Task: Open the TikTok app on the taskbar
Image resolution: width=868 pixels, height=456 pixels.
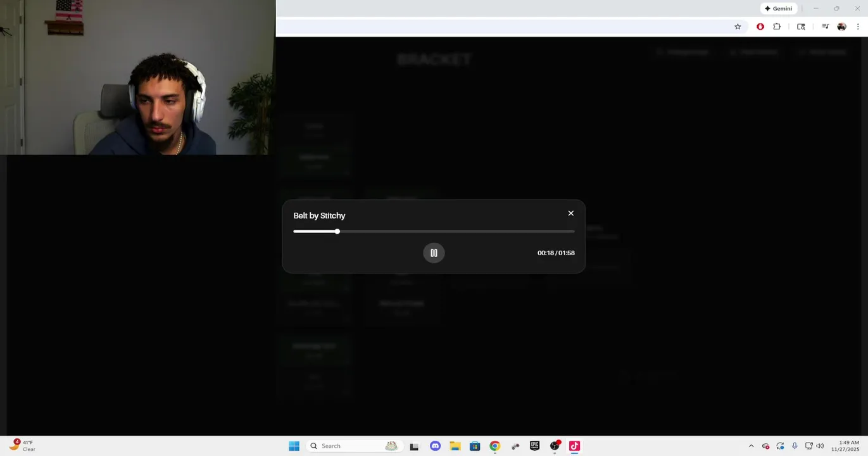Action: click(574, 446)
